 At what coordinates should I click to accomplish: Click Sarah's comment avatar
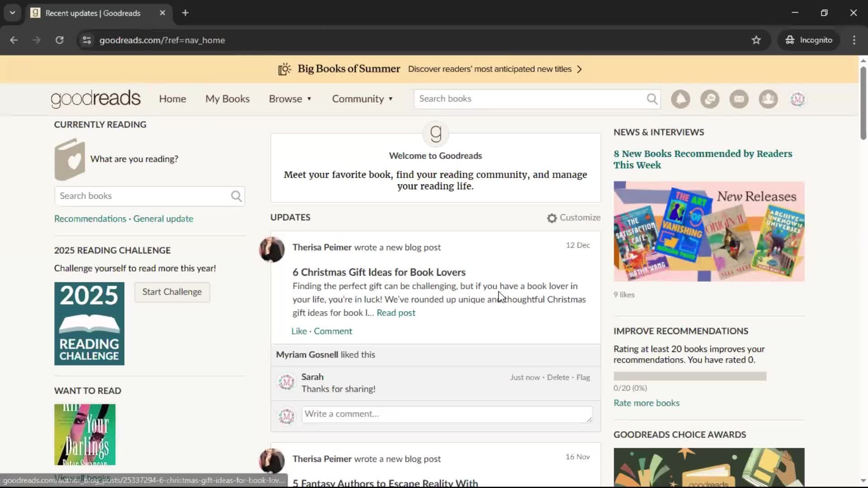[x=287, y=382]
